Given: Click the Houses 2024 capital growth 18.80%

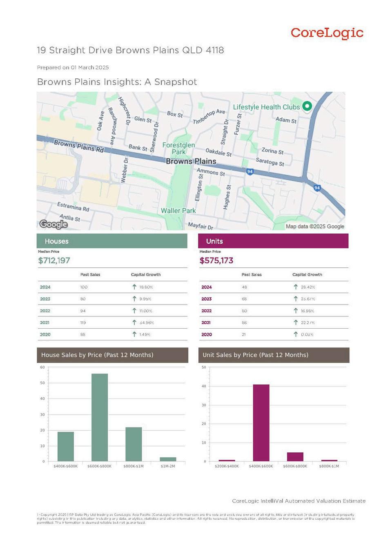Looking at the screenshot, I should [x=146, y=287].
